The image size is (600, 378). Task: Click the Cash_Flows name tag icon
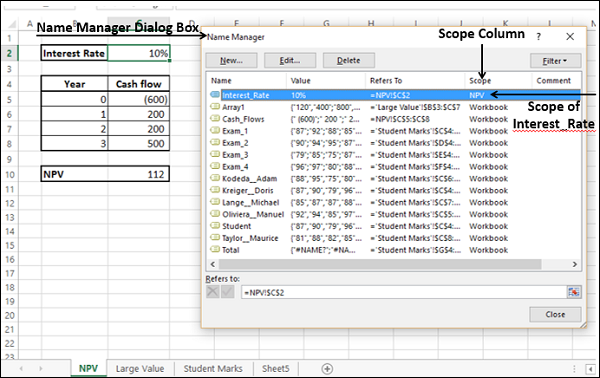click(x=215, y=119)
